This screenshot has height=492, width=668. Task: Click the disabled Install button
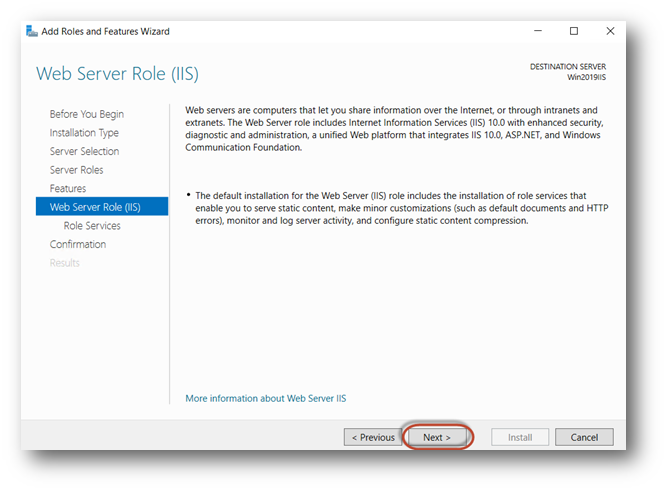520,437
